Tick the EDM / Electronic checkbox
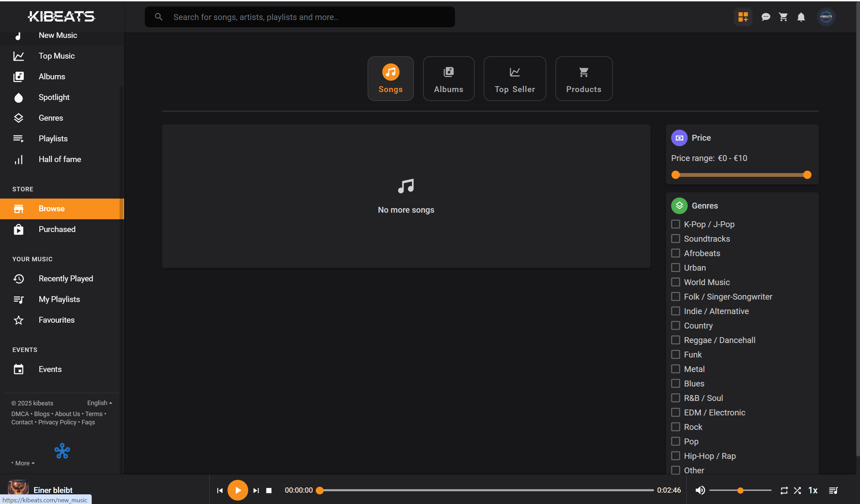860x504 pixels. click(676, 412)
